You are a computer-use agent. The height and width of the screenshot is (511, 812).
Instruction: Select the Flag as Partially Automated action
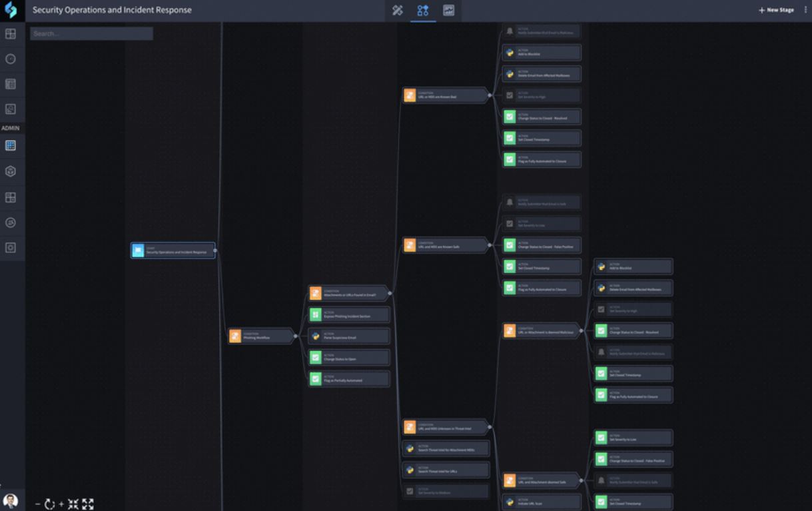click(x=349, y=378)
